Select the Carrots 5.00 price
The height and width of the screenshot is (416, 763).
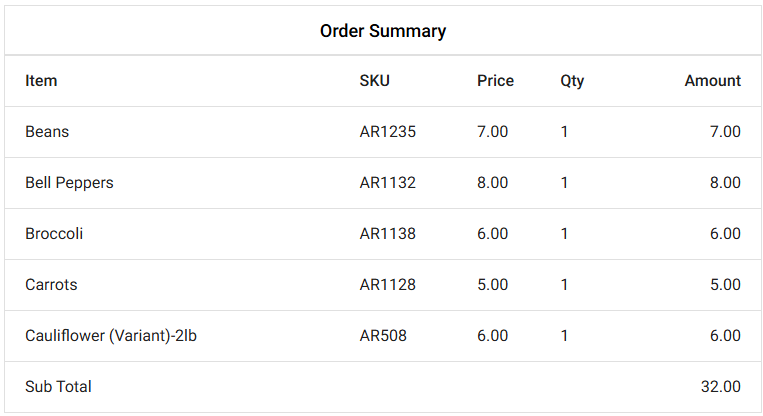point(492,285)
